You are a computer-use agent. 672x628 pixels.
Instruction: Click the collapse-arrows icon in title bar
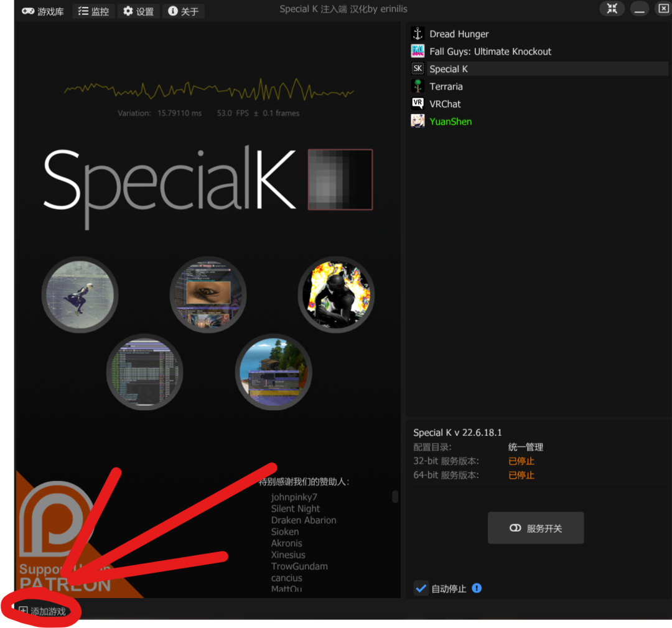click(x=612, y=9)
